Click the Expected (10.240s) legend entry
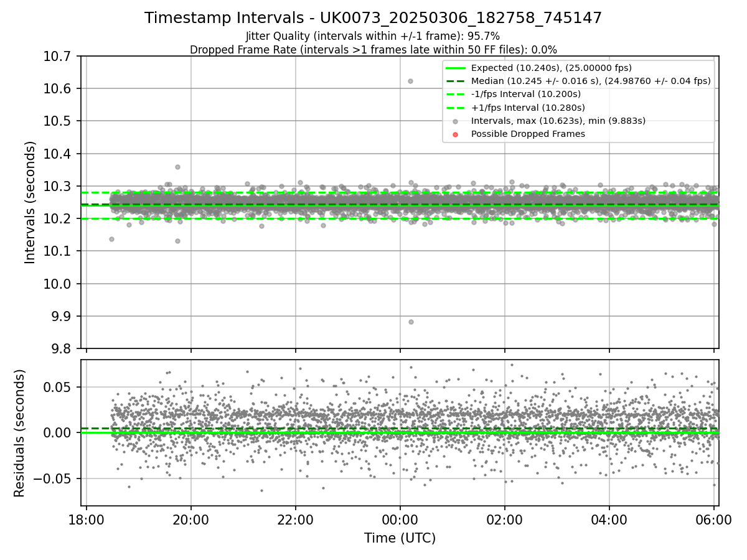747x560 pixels. click(x=551, y=67)
